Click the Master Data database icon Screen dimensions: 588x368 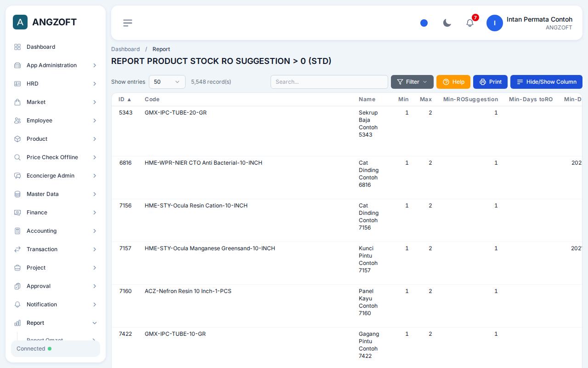click(x=17, y=194)
